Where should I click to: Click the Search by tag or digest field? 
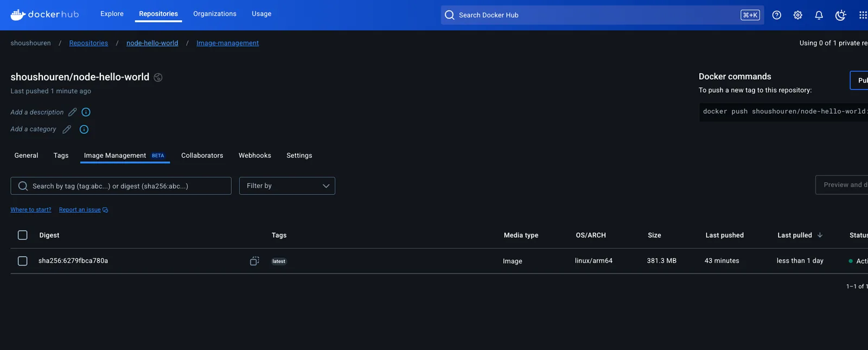pos(121,186)
